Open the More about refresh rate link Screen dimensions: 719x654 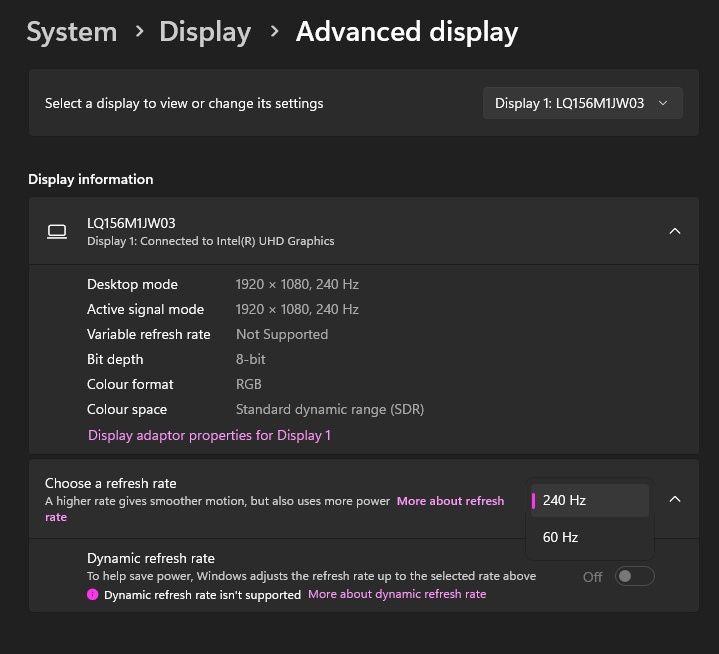click(450, 501)
